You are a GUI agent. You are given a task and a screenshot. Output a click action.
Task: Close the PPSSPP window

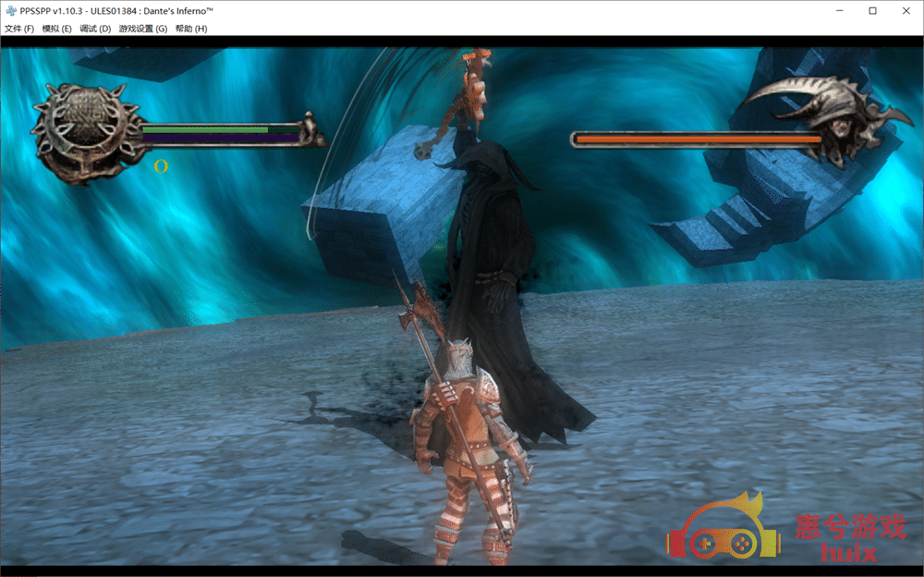tap(906, 10)
